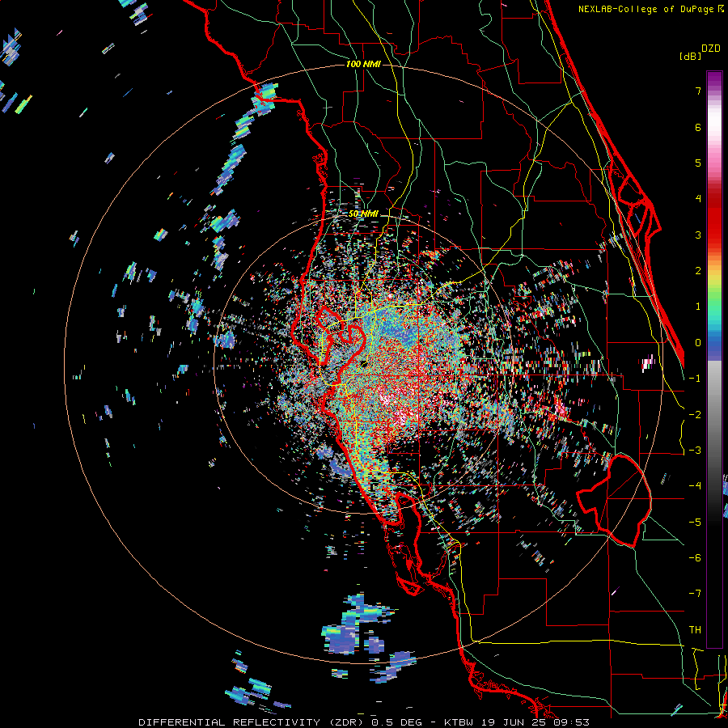Click the "NEXLAB-College of DuPage" credit text
The width and height of the screenshot is (728, 728).
point(648,9)
